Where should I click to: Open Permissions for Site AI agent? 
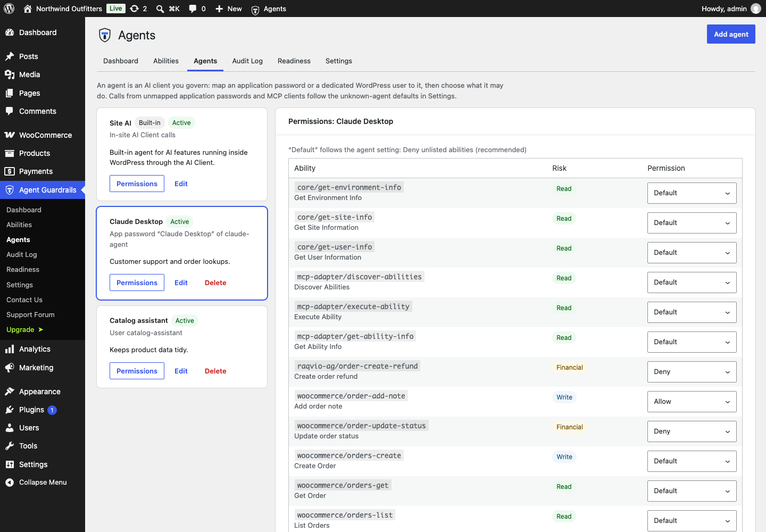[x=137, y=184]
